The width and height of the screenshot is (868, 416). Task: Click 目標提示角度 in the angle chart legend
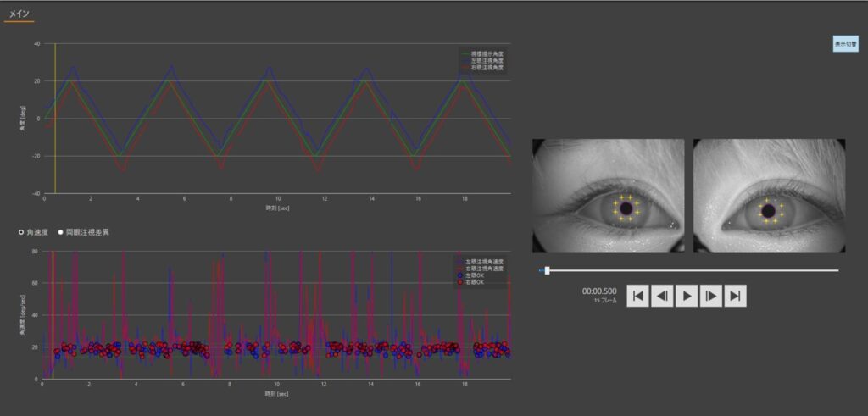[x=486, y=54]
